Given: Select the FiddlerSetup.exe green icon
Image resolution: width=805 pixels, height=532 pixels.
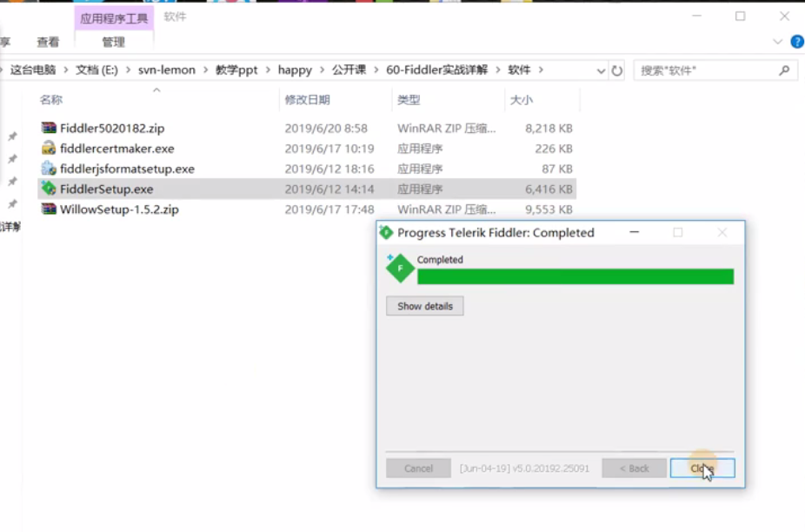Looking at the screenshot, I should (49, 189).
